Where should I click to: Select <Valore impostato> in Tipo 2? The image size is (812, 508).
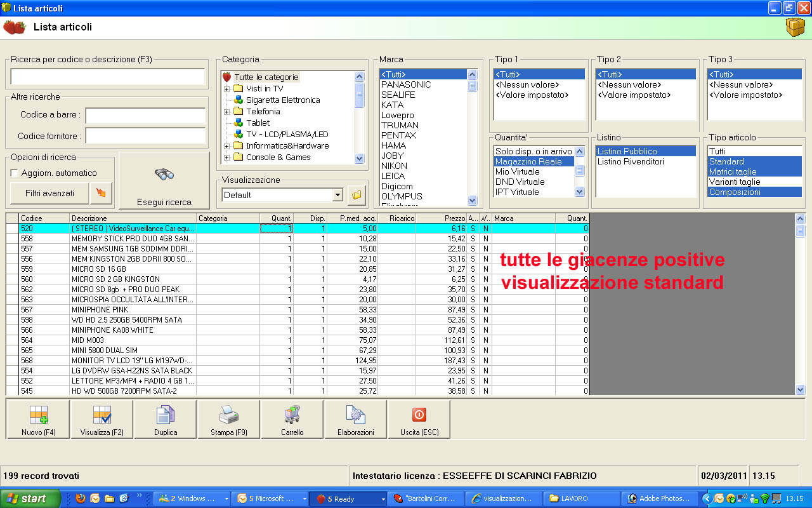tap(645, 95)
